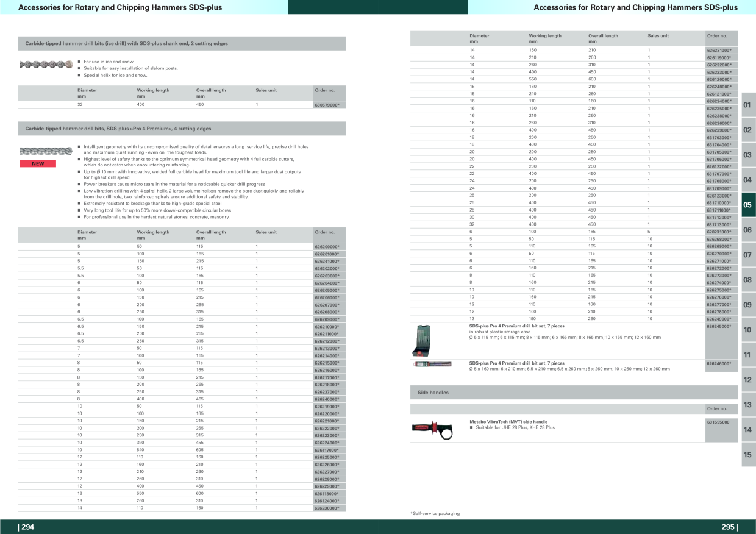The height and width of the screenshot is (534, 756).
Task: Click the ice drill section header
Action: pyautogui.click(x=182, y=44)
